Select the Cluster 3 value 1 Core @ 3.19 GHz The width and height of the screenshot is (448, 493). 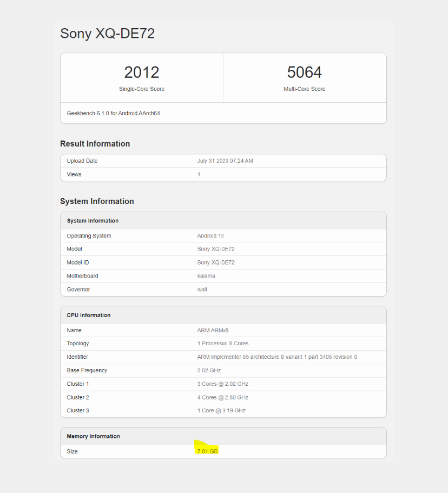pyautogui.click(x=221, y=411)
